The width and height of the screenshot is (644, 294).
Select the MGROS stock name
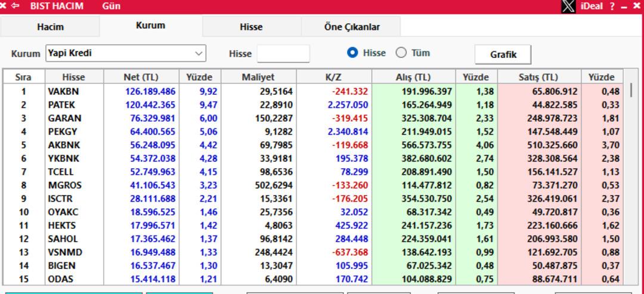[64, 185]
